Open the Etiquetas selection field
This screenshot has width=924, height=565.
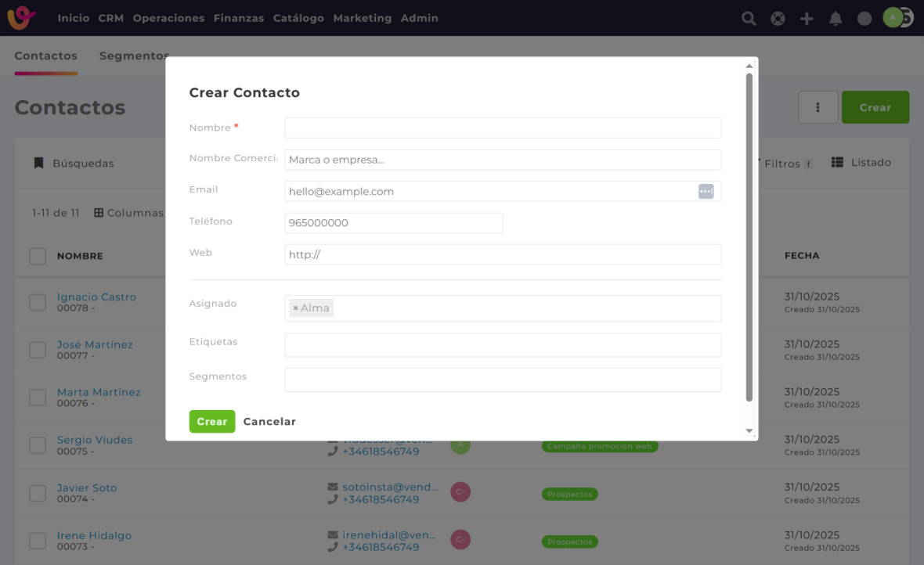(502, 345)
